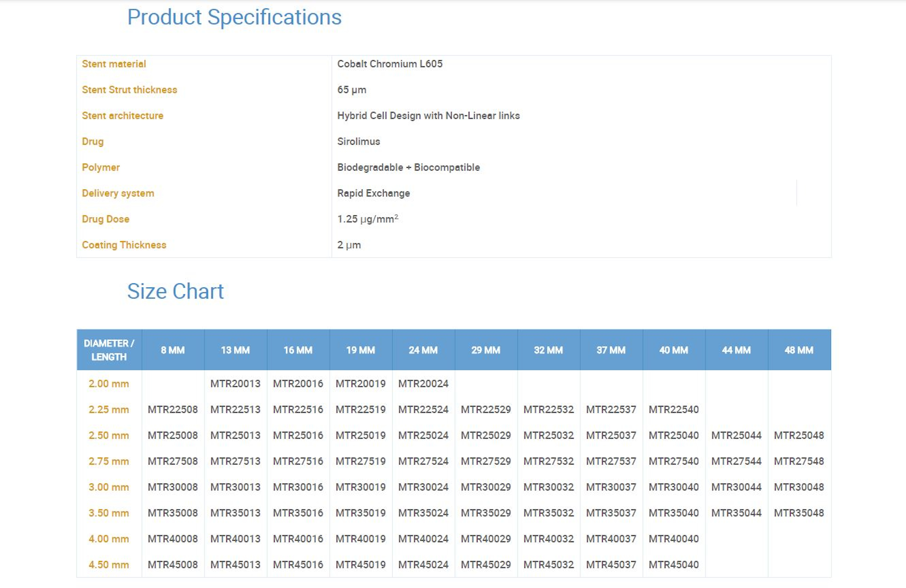Click product code MTR40024
The height and width of the screenshot is (588, 906).
pos(423,539)
